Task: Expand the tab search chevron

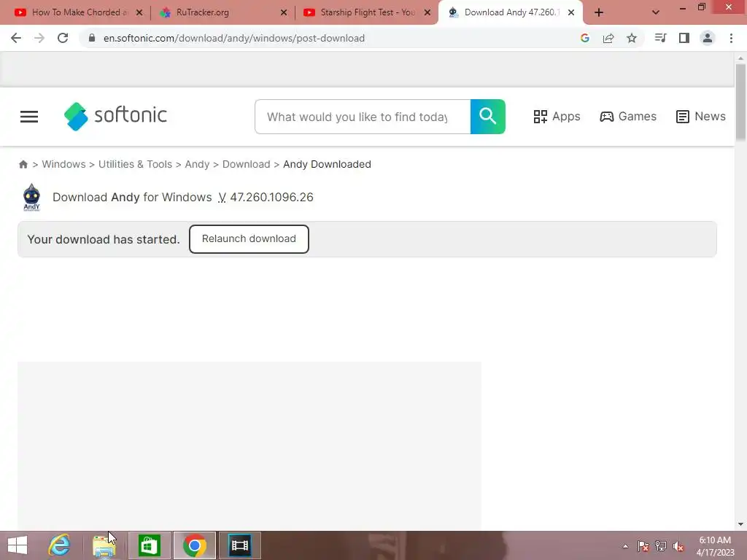Action: [656, 12]
